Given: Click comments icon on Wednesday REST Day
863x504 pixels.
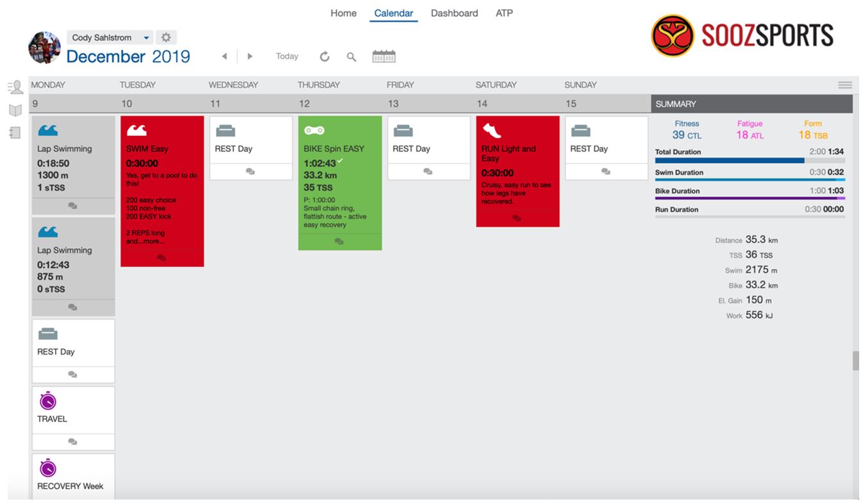Looking at the screenshot, I should click(x=251, y=171).
